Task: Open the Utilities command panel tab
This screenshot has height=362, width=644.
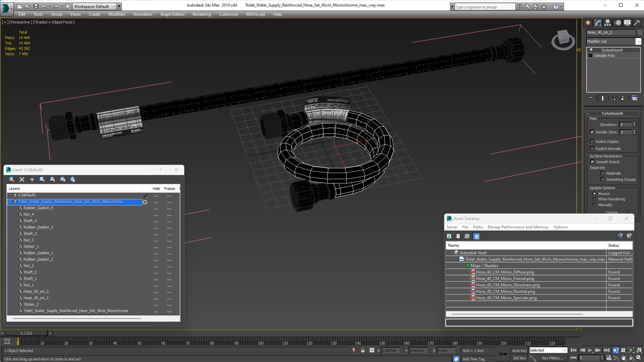Action: (637, 23)
